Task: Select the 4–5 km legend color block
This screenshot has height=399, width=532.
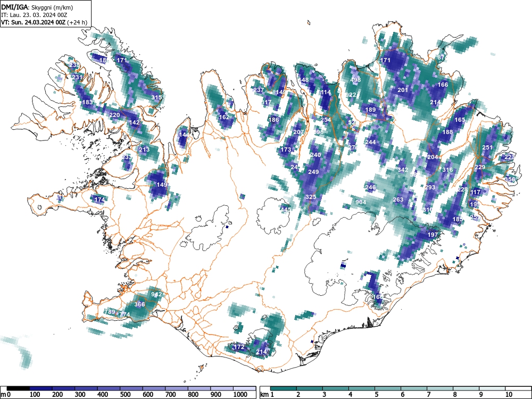Action: click(x=361, y=388)
